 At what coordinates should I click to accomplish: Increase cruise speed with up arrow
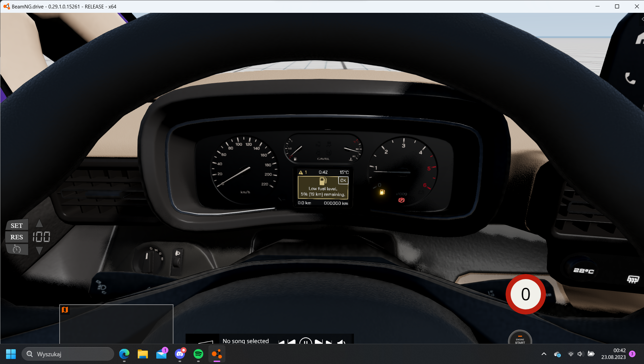tap(39, 223)
